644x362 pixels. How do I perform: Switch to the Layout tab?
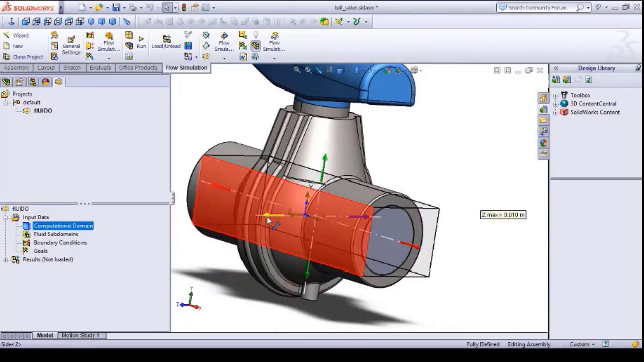[46, 68]
